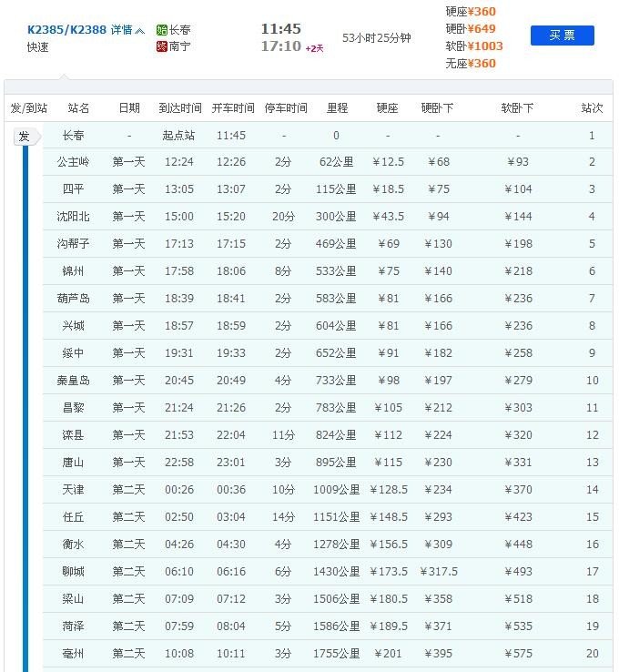
Task: Select station name 滦县
Action: pos(73,435)
